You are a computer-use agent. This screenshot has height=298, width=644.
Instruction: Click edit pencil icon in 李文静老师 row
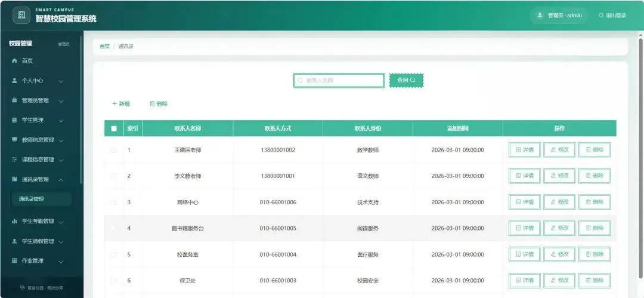tap(553, 176)
